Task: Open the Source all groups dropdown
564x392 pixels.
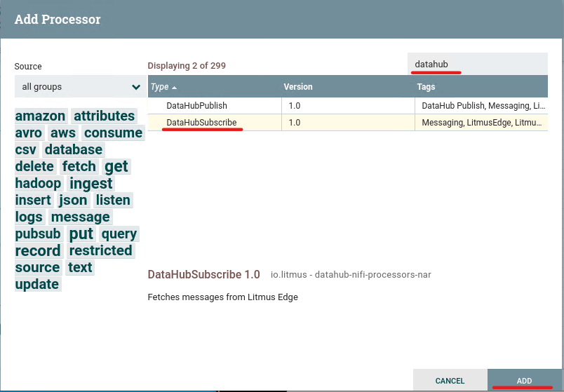Action: [81, 87]
